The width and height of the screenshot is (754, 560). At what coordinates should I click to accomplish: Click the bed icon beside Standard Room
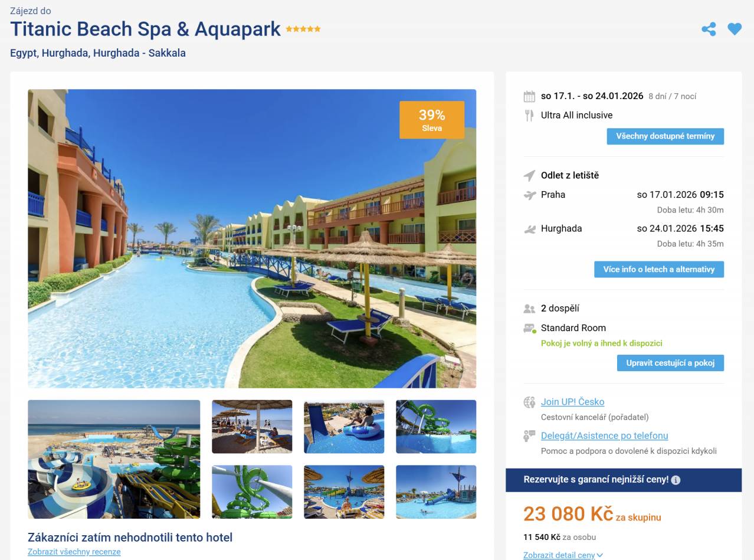click(529, 328)
